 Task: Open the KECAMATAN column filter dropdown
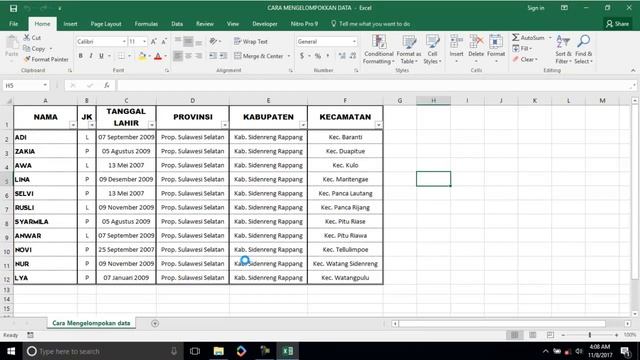pos(378,125)
